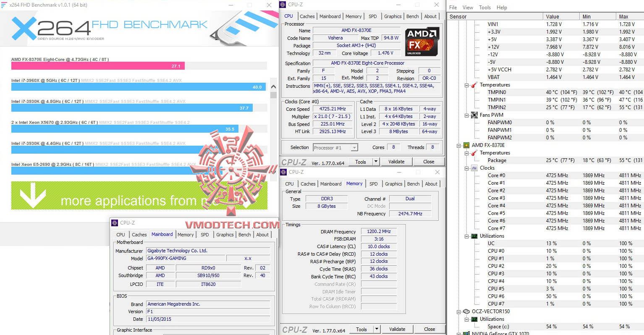The image size is (644, 335).
Task: Open the Tools dropdown arrow in the memory Timings window
Action: 377,329
